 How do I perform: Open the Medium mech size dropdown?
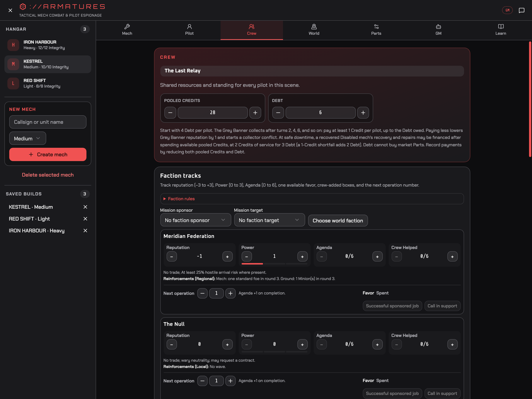point(28,138)
